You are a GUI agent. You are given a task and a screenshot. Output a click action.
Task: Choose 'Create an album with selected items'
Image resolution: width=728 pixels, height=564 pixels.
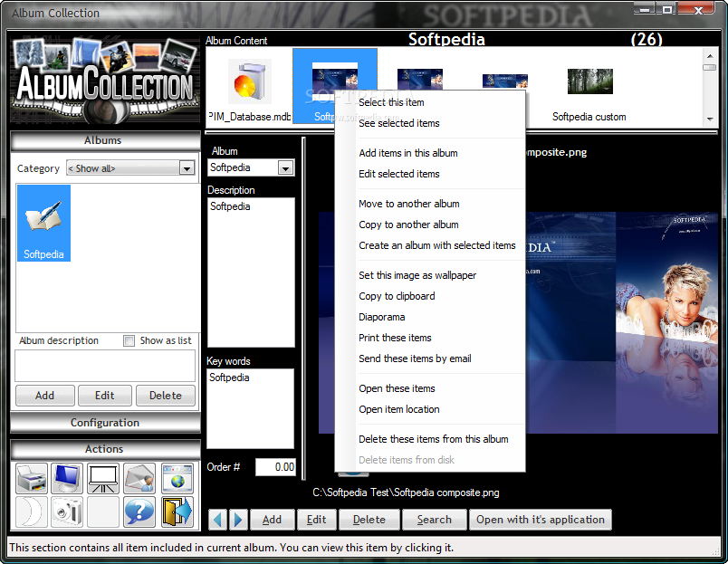437,245
